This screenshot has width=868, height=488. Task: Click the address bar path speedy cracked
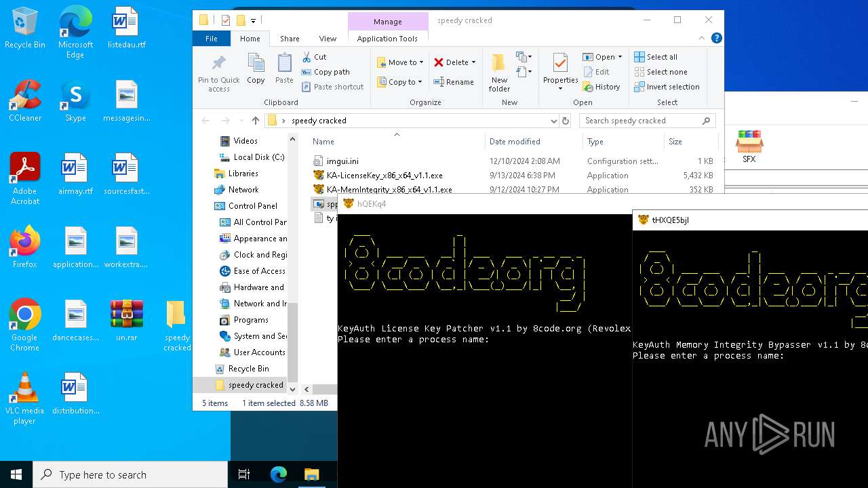(x=319, y=121)
